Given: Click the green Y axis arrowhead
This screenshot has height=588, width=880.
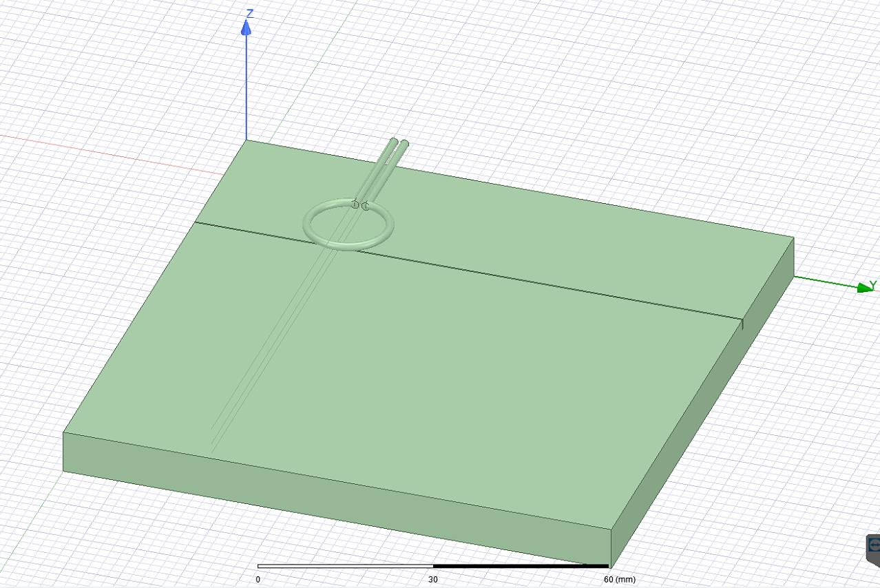Looking at the screenshot, I should tap(865, 288).
